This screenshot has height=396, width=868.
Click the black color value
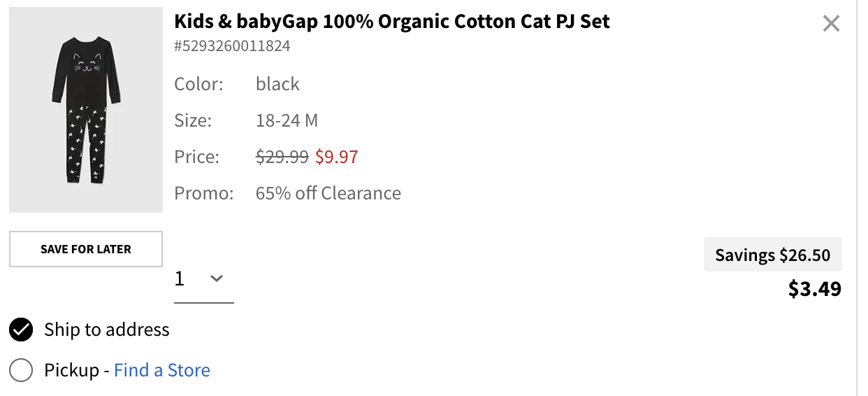277,84
